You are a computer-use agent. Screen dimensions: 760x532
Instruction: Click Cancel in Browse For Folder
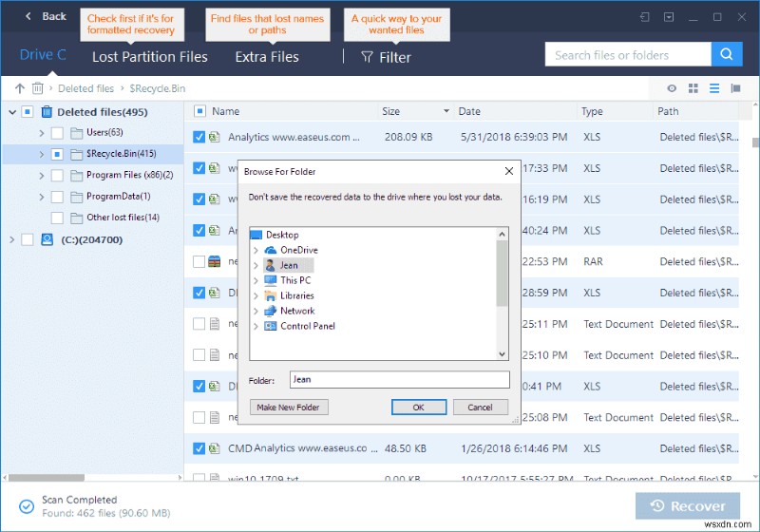[481, 408]
